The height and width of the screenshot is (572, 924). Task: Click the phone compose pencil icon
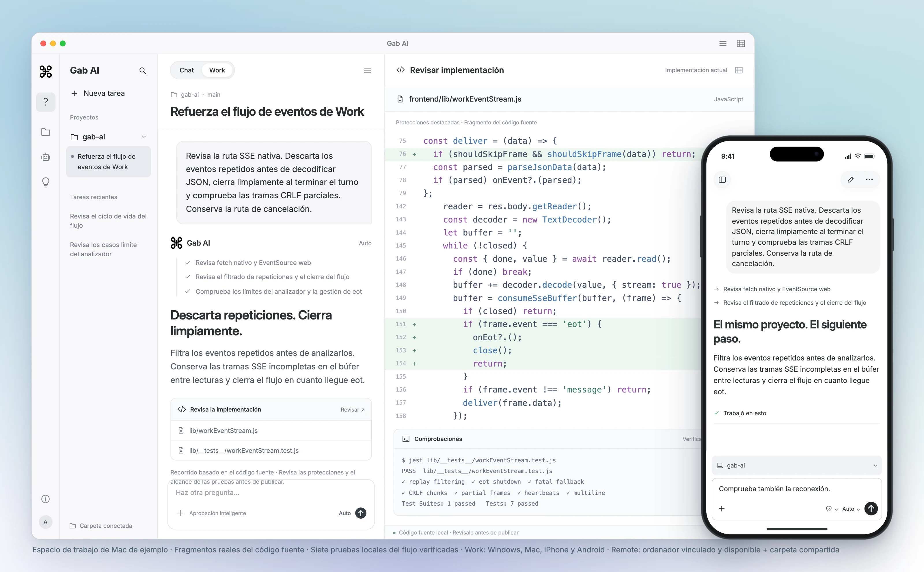tap(851, 180)
